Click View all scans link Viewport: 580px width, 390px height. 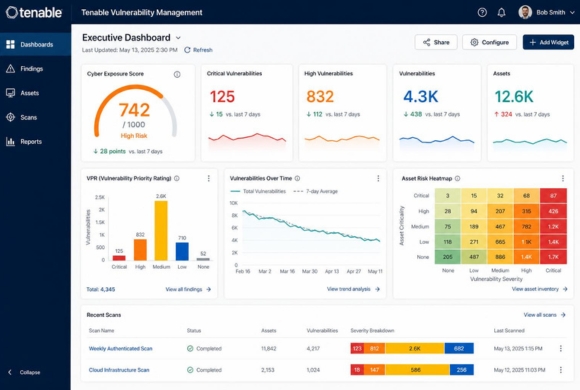pos(544,315)
